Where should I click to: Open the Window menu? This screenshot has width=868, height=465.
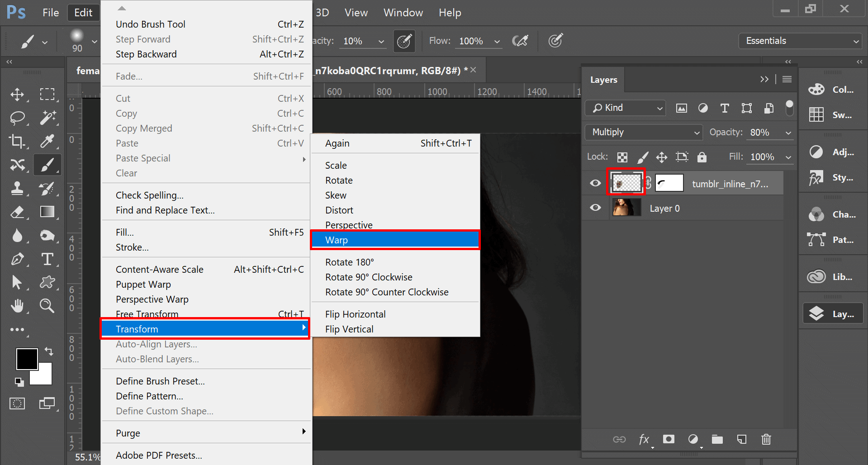tap(403, 13)
